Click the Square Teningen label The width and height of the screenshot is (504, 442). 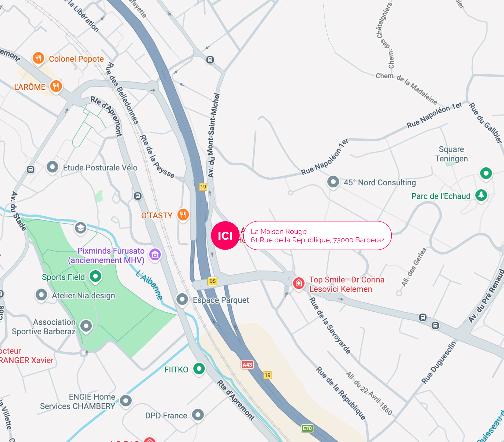[451, 154]
